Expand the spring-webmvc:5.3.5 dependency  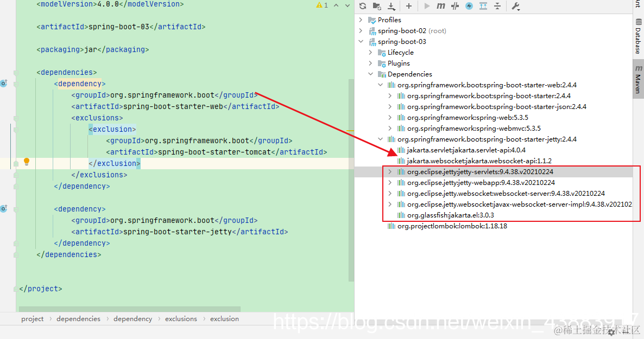(390, 129)
